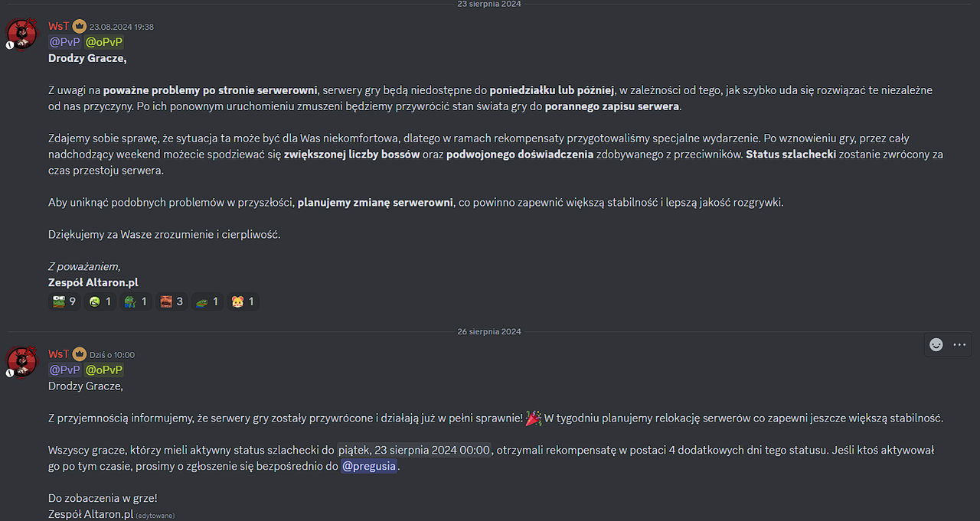Click the piątek, 23 sierpnia 2024 00:00 timestamp
The image size is (980, 521).
point(414,450)
